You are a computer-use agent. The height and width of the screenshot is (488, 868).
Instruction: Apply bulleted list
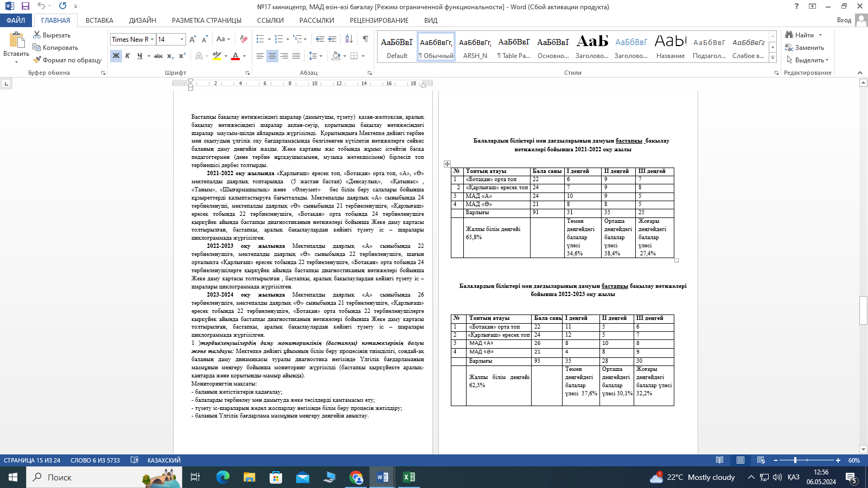tap(260, 39)
